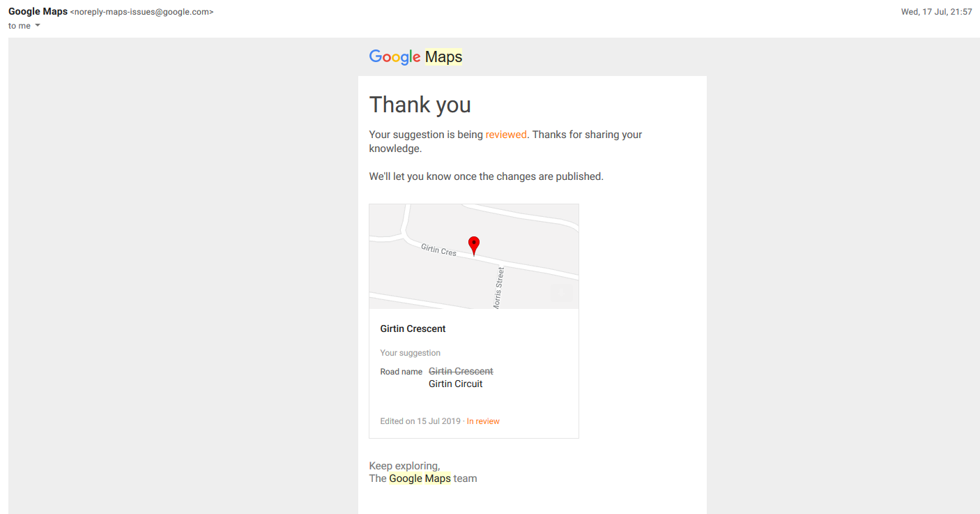Viewport: 980px width, 514px height.
Task: Expand the 'to me' recipient details arrow
Action: pos(38,26)
